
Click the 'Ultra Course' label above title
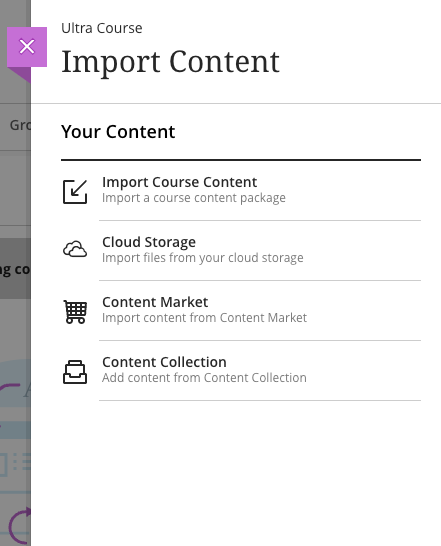tap(102, 28)
